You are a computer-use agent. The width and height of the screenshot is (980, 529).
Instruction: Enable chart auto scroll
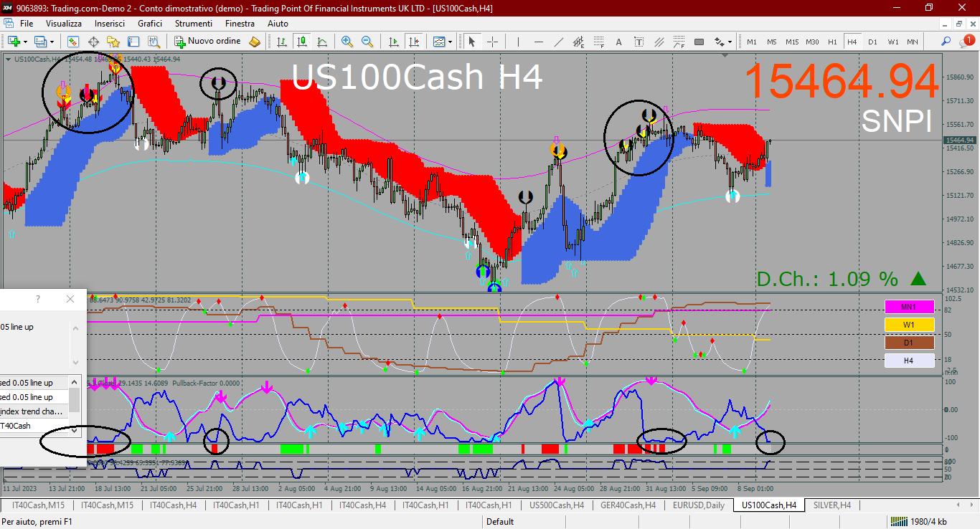pos(393,42)
